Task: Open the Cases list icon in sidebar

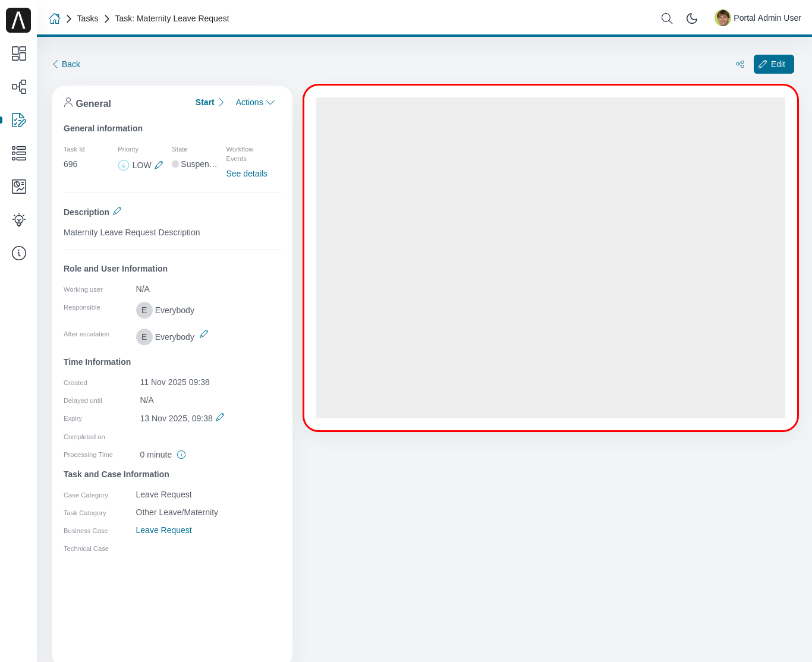Action: tap(18, 153)
